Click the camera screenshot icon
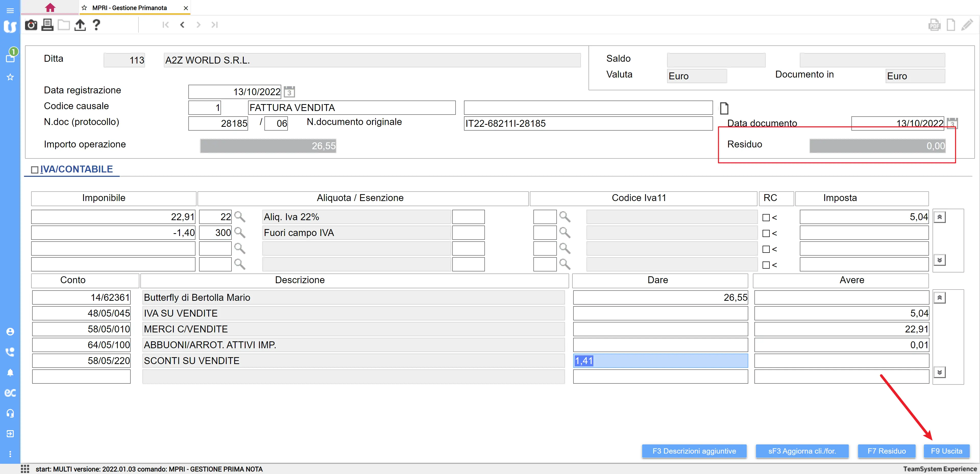This screenshot has width=980, height=474. point(31,25)
